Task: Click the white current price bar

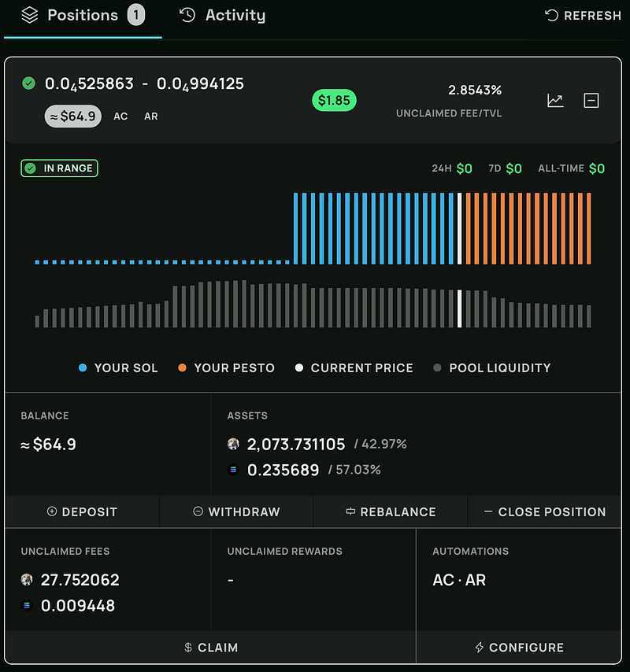Action: tap(459, 228)
